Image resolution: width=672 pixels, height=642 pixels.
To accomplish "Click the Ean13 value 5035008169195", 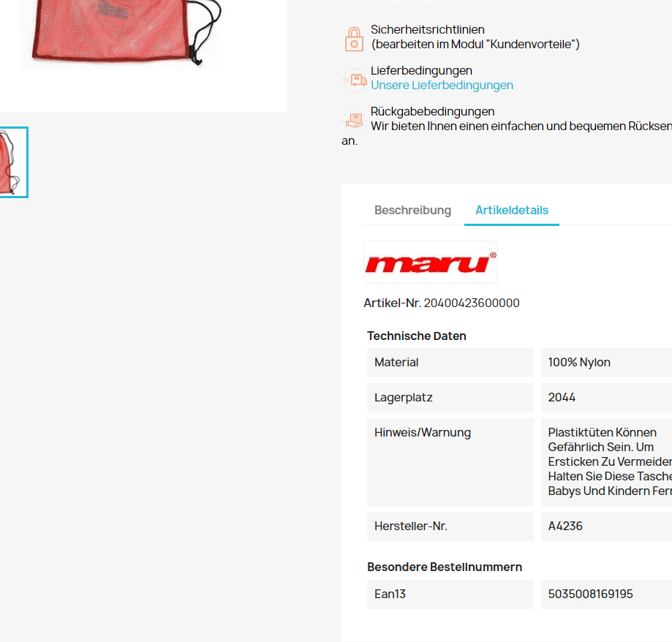I will click(590, 594).
